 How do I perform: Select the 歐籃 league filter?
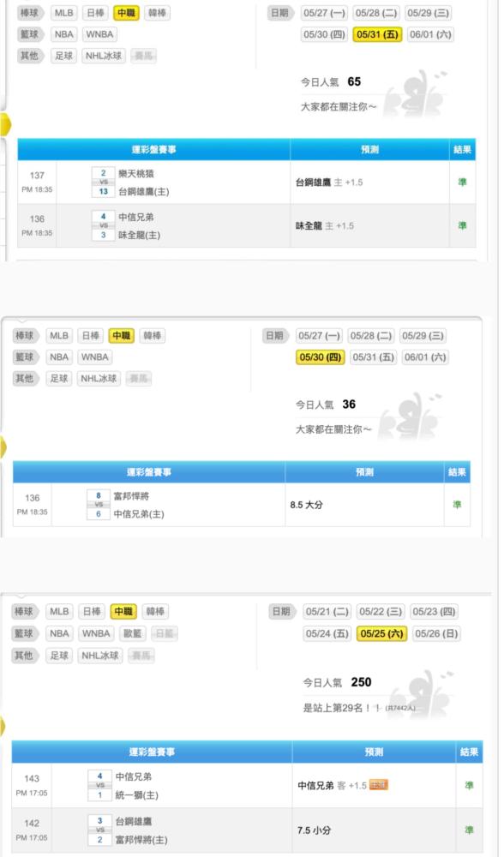pos(132,633)
